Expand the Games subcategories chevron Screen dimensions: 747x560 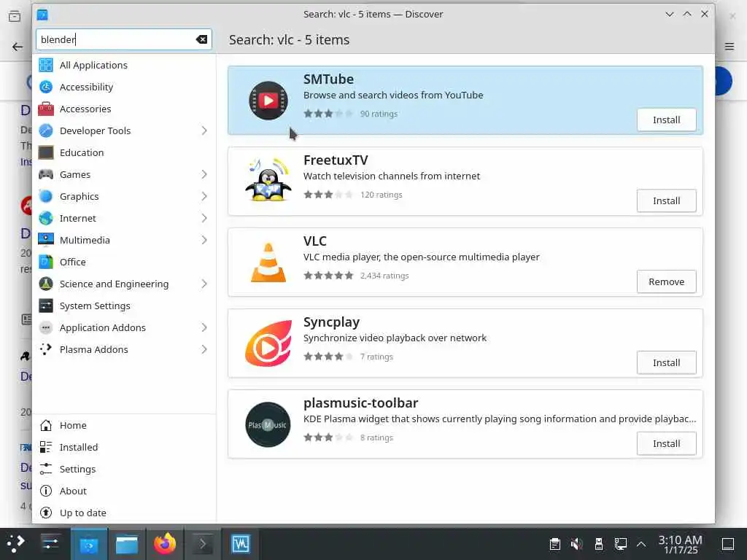coord(204,174)
